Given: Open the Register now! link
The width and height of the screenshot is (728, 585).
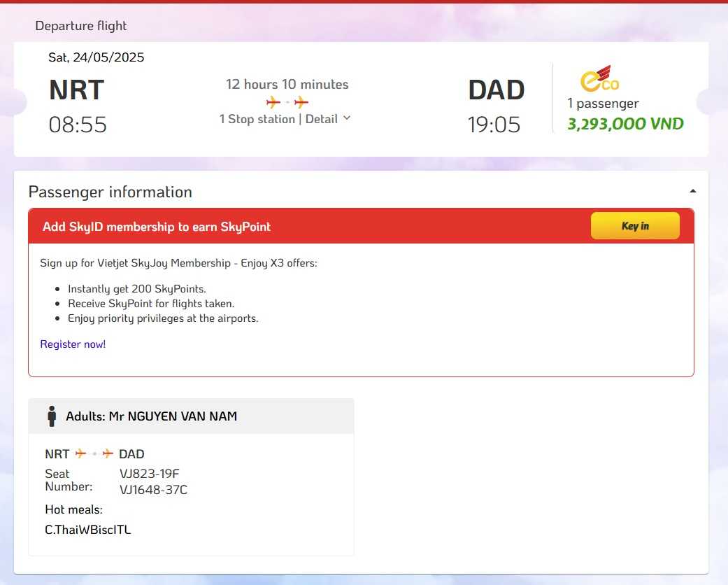Looking at the screenshot, I should (x=73, y=344).
